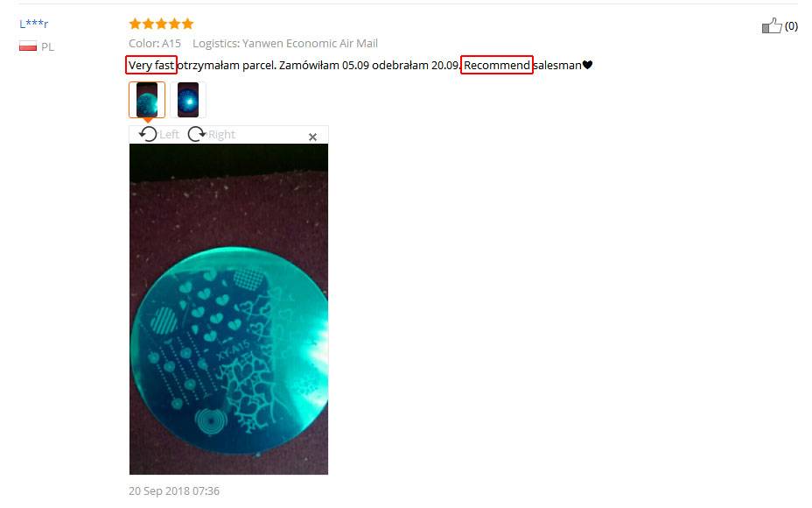Screen dimensions: 812x508
Task: Click the enlarged stamping plate photo
Action: pyautogui.click(x=228, y=309)
